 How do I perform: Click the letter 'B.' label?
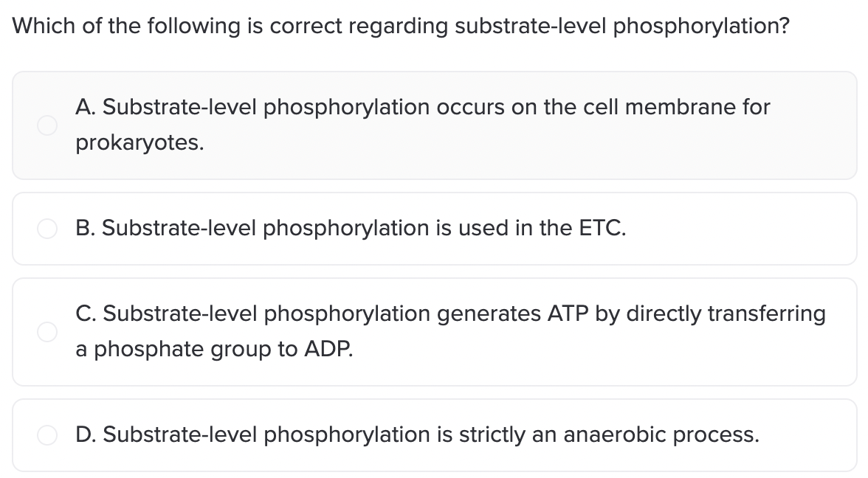86,228
